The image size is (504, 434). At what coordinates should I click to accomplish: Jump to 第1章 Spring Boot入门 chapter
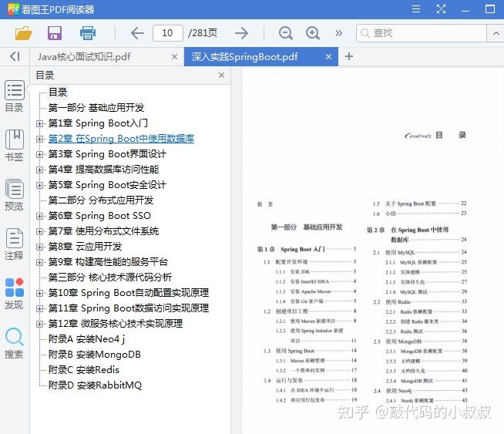tap(98, 123)
